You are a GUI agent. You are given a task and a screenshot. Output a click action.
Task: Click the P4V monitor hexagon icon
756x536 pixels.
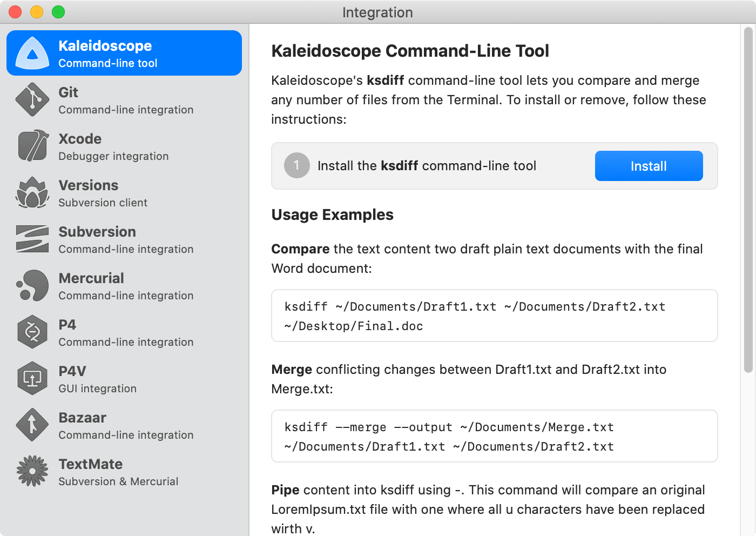(32, 379)
